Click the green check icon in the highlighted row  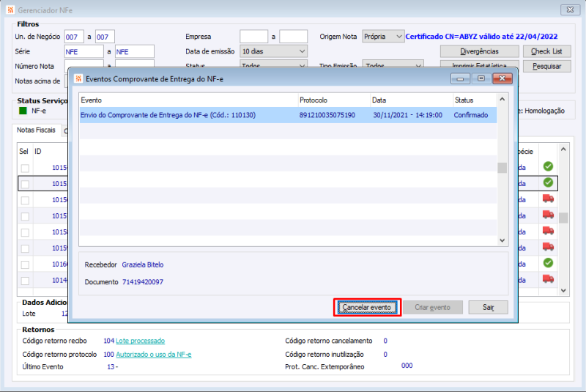click(x=548, y=182)
